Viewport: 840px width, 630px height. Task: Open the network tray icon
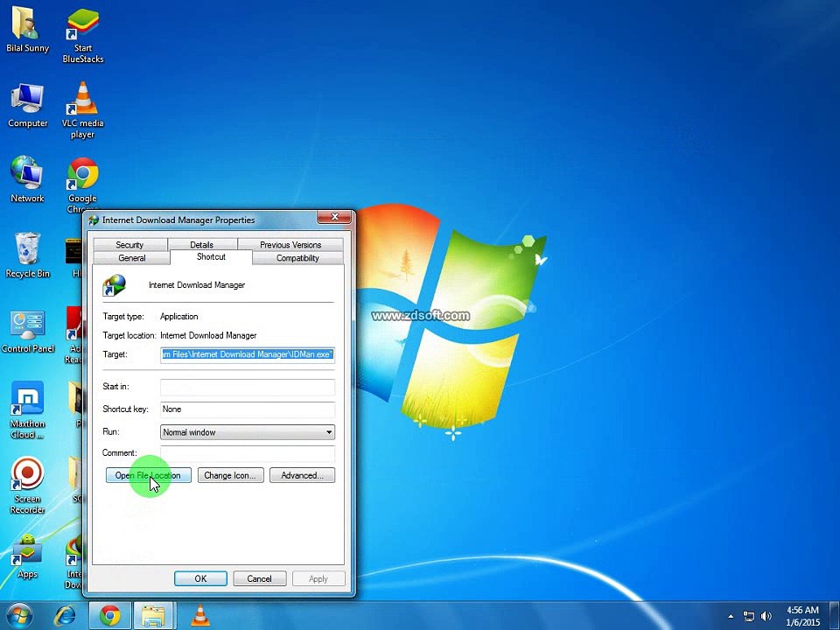click(748, 616)
